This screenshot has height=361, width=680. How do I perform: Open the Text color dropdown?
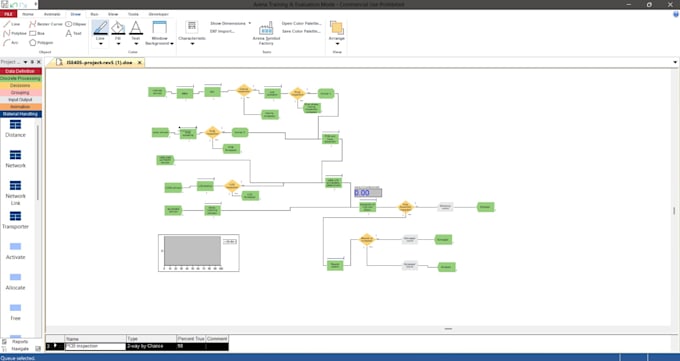[136, 43]
